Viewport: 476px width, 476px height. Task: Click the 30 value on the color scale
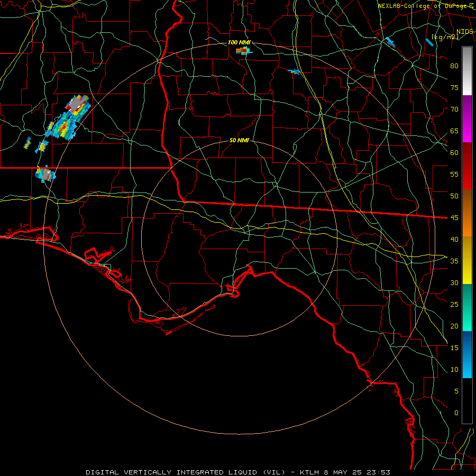pos(454,283)
